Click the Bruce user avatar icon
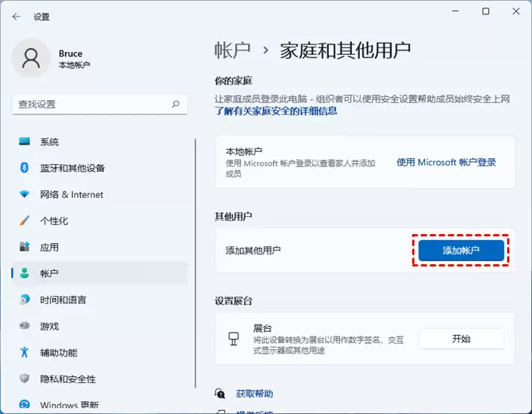 tap(31, 58)
